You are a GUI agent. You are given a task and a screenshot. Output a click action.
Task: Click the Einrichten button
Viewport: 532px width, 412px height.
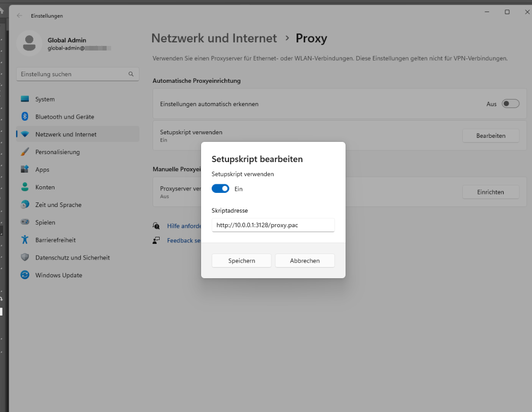(x=491, y=192)
